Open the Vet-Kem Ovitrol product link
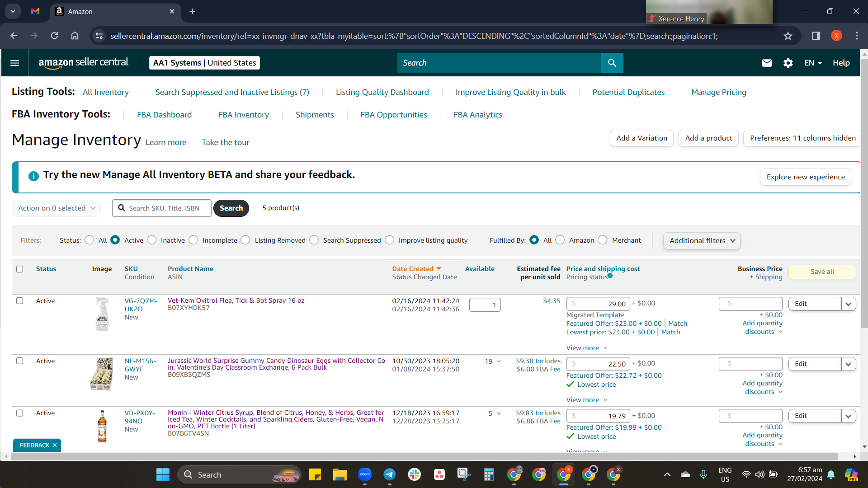This screenshot has height=488, width=868. pyautogui.click(x=236, y=300)
